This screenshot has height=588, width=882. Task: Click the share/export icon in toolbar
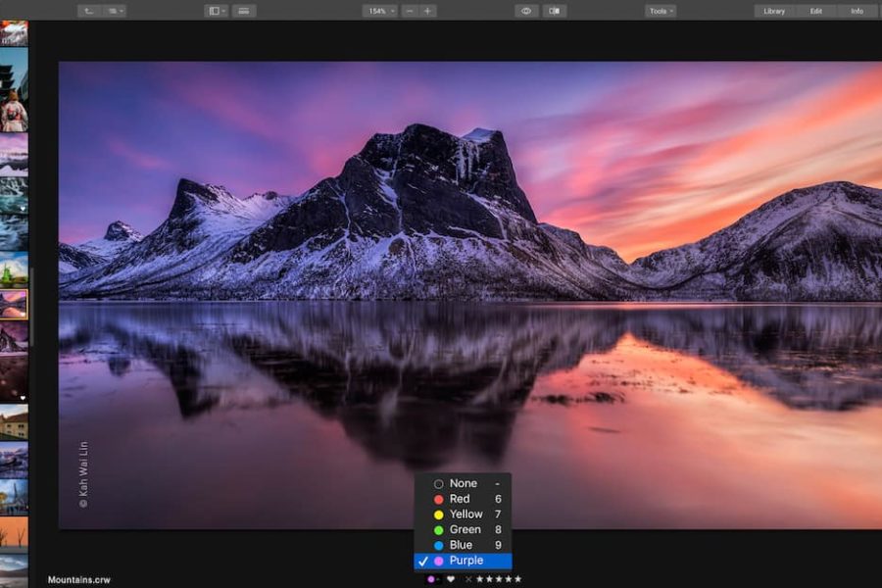click(89, 11)
